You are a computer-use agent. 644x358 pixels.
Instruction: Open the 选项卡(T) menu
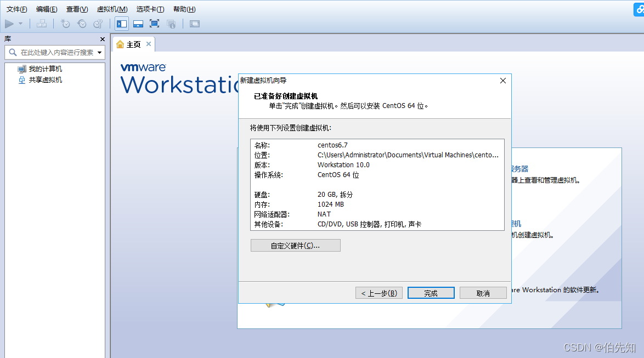click(150, 9)
